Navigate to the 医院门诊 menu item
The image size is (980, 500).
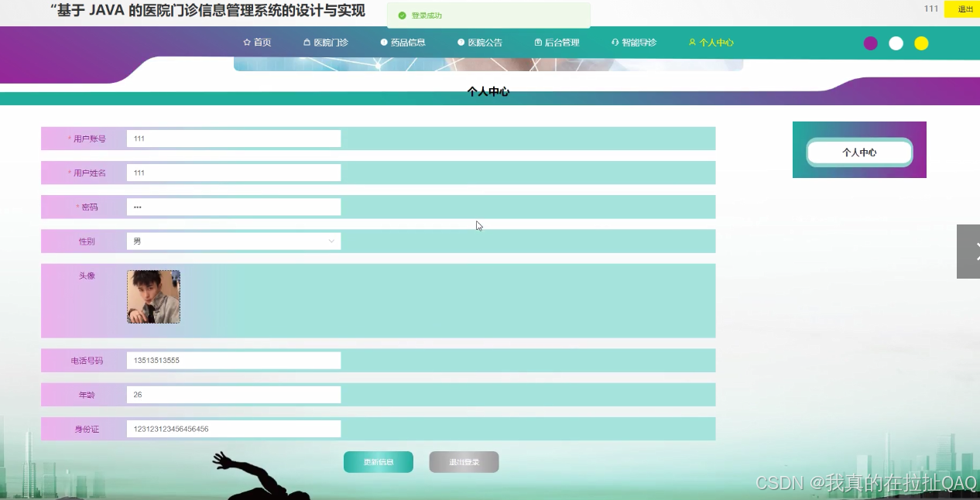tap(325, 43)
